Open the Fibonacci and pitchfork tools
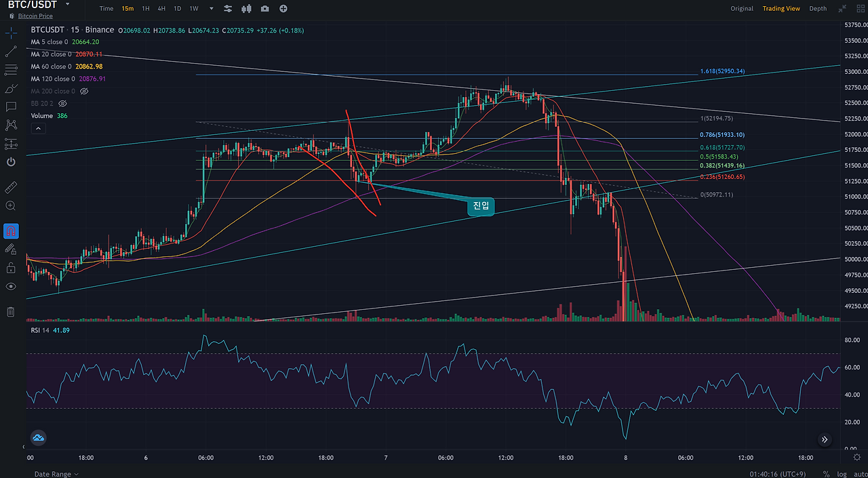Screen dimensions: 868x478 tap(11, 69)
